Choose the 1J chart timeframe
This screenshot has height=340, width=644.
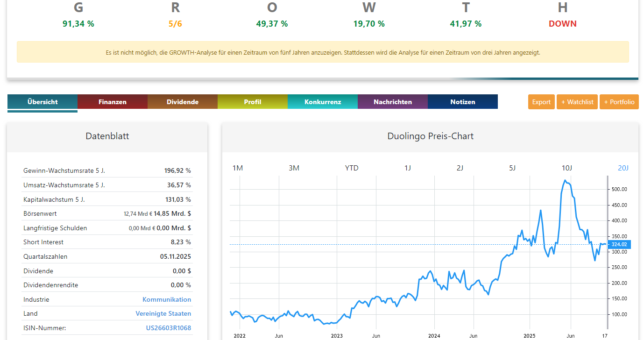(408, 168)
